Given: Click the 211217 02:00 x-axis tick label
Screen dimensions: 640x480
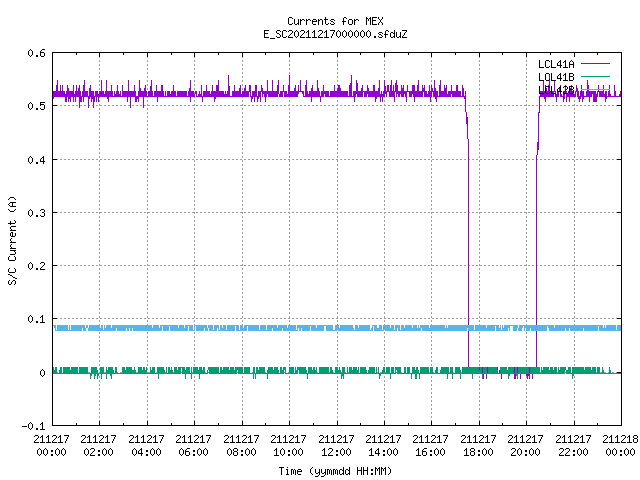Looking at the screenshot, I should click(x=98, y=445).
